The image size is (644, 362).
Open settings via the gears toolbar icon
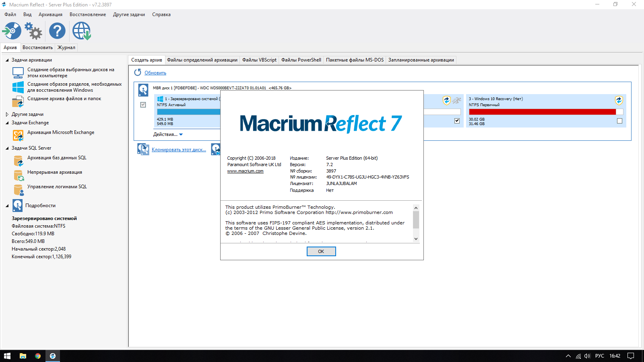(33, 31)
